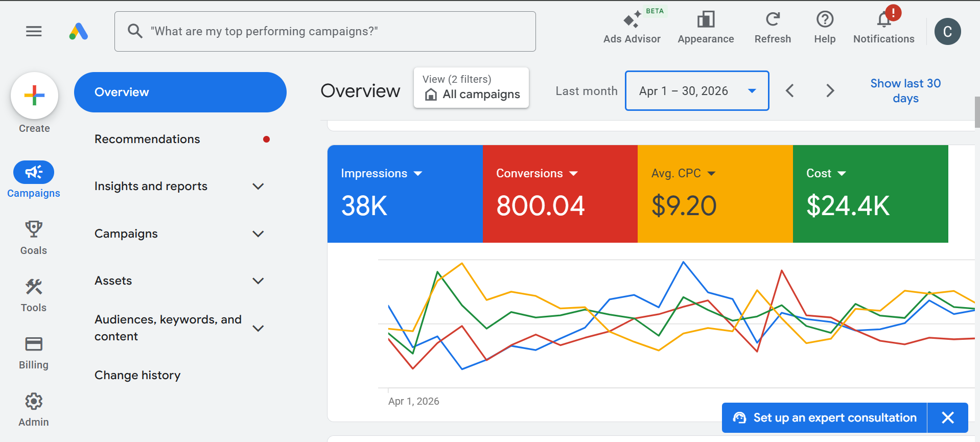Expand Campaigns submenu
Viewport: 980px width, 442px height.
(258, 234)
